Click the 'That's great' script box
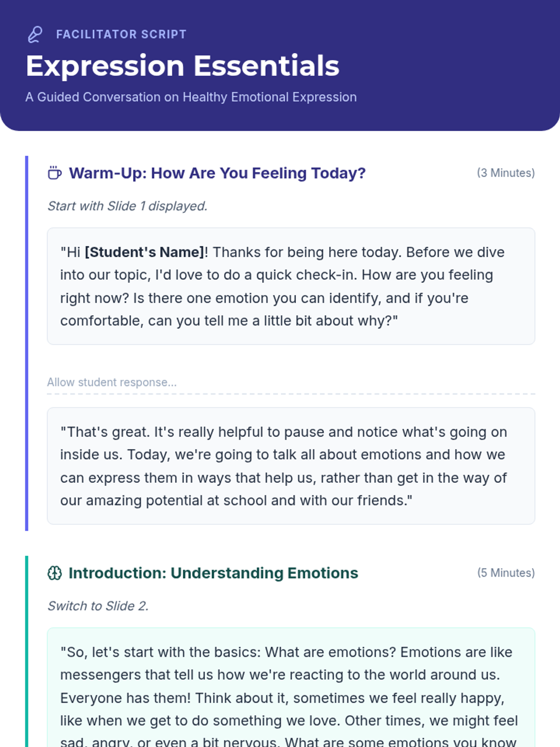Viewport: 560px width, 747px height. (x=291, y=466)
